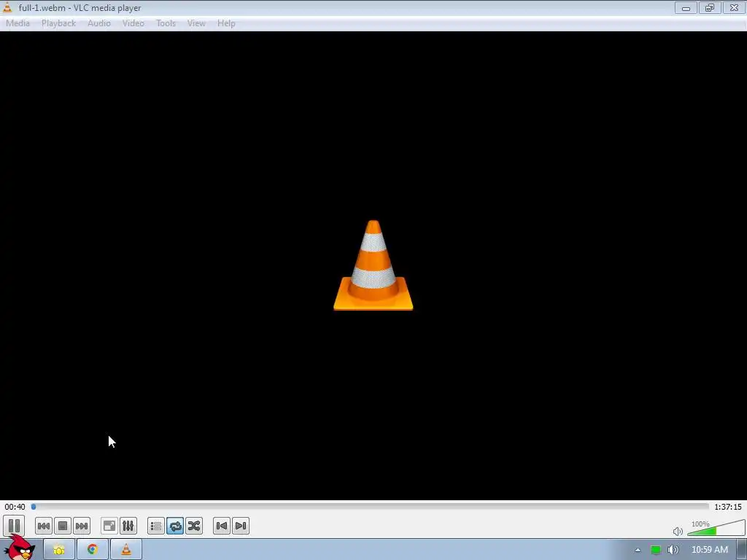Jump to previous chapter button

[x=222, y=526]
